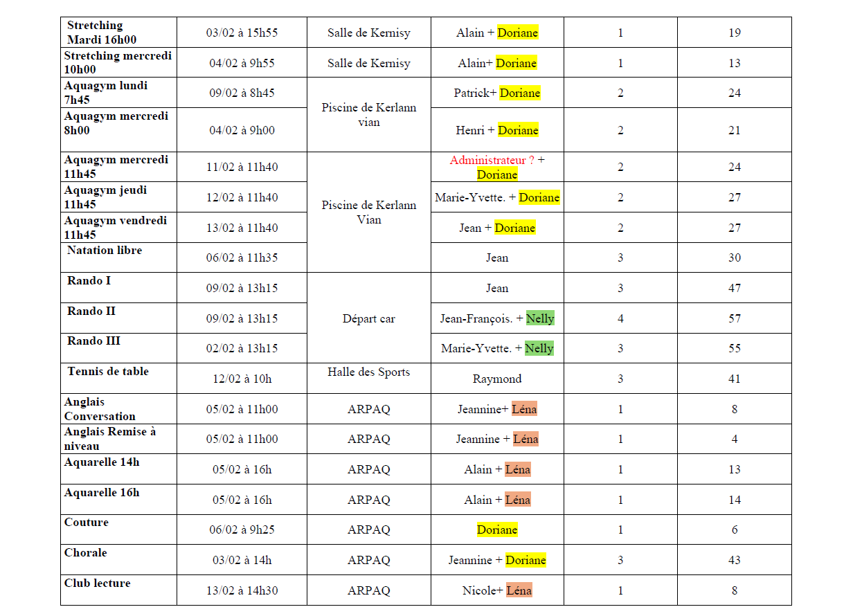The width and height of the screenshot is (853, 616).
Task: Select the 'Raymond' cell for Tennis de table
Action: [x=497, y=379]
